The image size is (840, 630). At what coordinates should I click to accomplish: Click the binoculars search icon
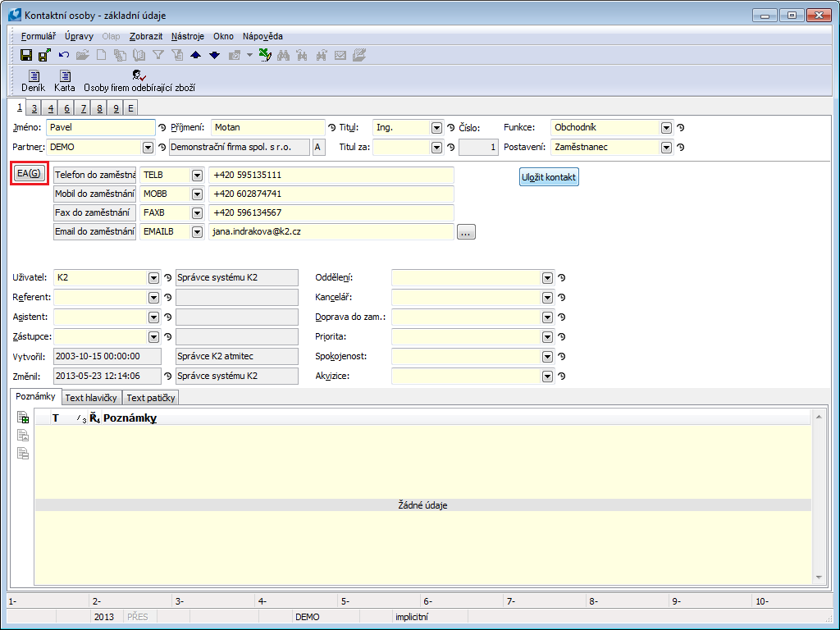tap(284, 55)
